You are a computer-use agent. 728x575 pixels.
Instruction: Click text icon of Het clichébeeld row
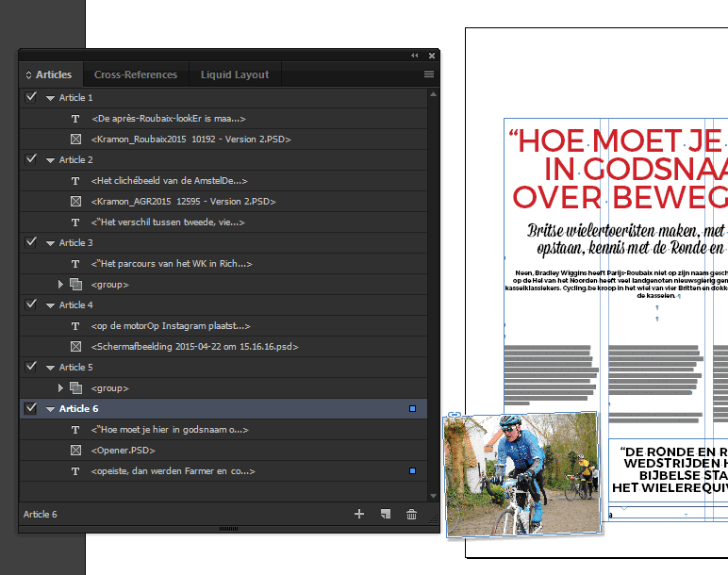click(75, 181)
